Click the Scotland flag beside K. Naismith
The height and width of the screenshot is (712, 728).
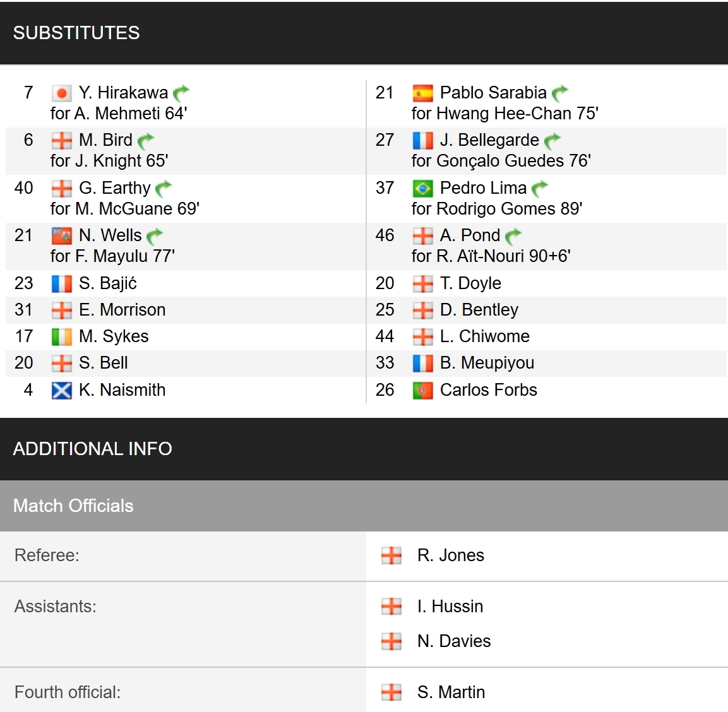tap(61, 390)
